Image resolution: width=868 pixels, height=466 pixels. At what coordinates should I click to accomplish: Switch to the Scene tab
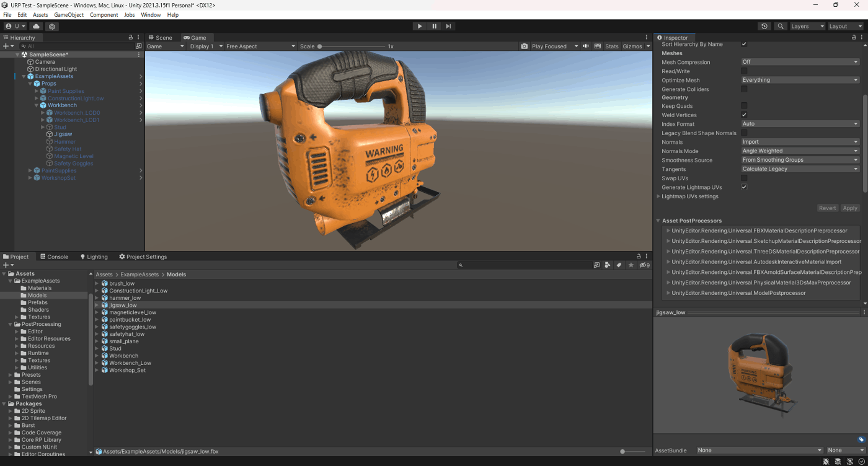pyautogui.click(x=160, y=38)
